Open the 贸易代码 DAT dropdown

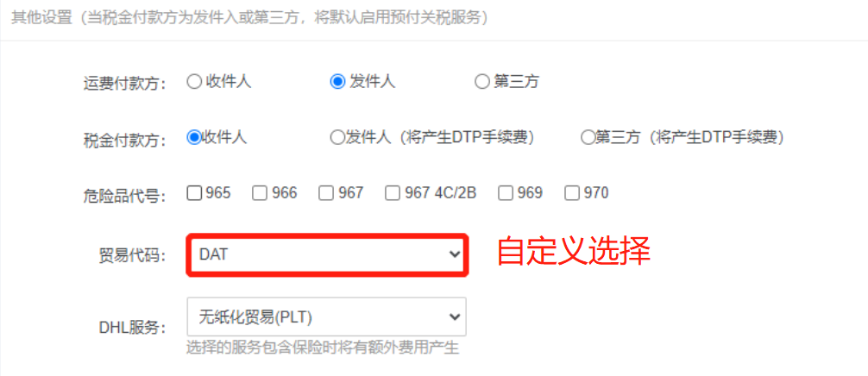pos(327,254)
